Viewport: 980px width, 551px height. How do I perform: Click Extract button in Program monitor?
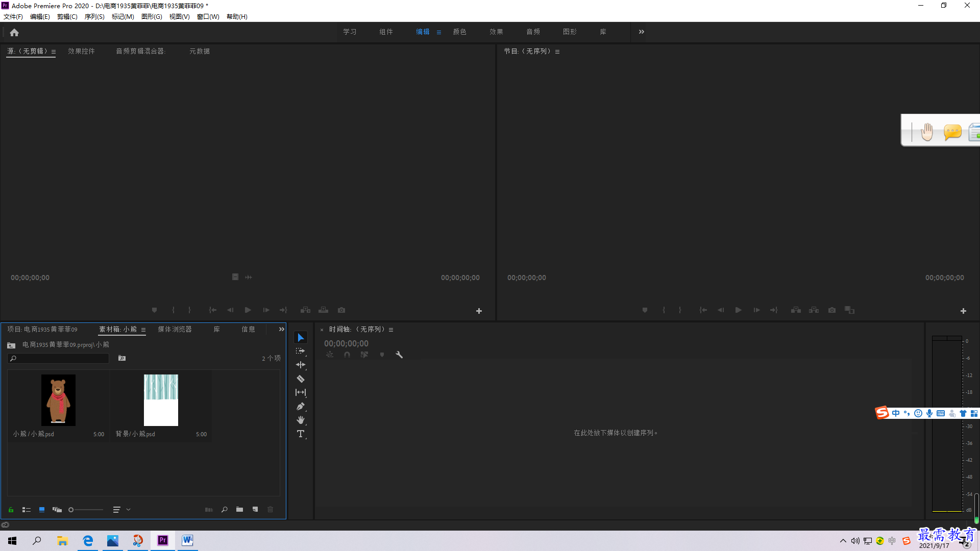(x=814, y=310)
